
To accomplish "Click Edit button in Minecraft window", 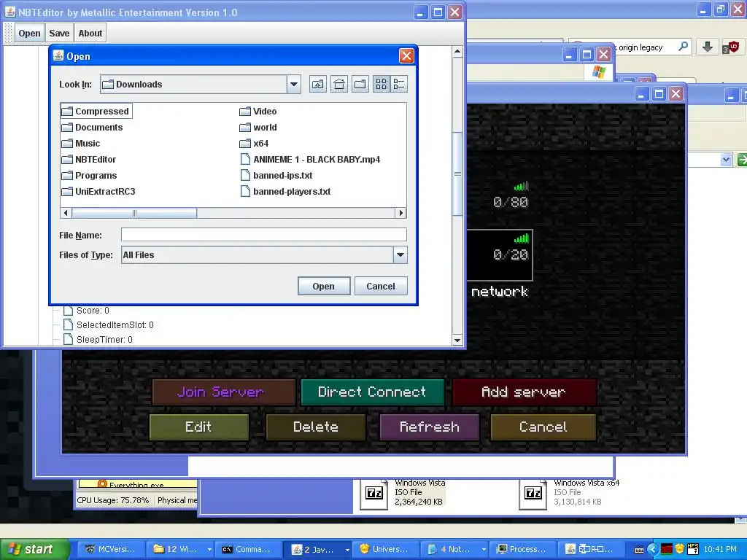I will tap(199, 427).
